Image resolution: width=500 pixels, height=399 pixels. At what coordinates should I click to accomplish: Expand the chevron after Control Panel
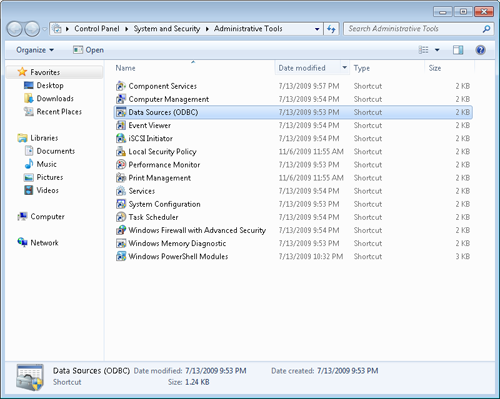tap(126, 29)
